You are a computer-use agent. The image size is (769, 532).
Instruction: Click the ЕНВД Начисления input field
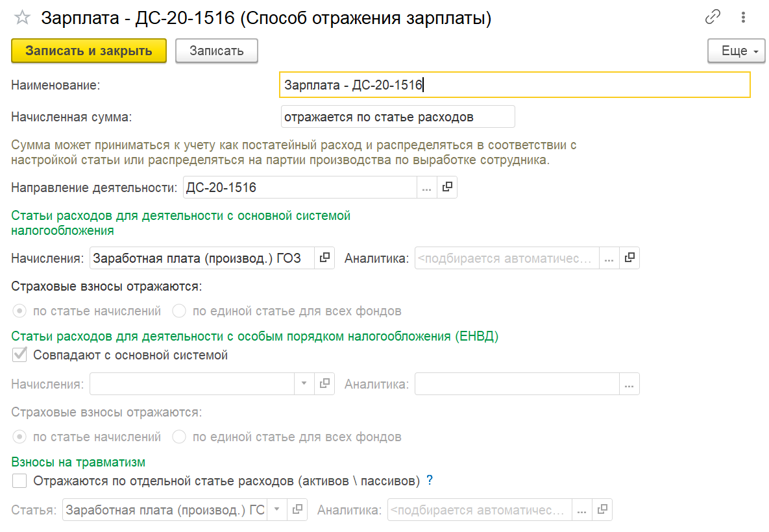pyautogui.click(x=191, y=384)
